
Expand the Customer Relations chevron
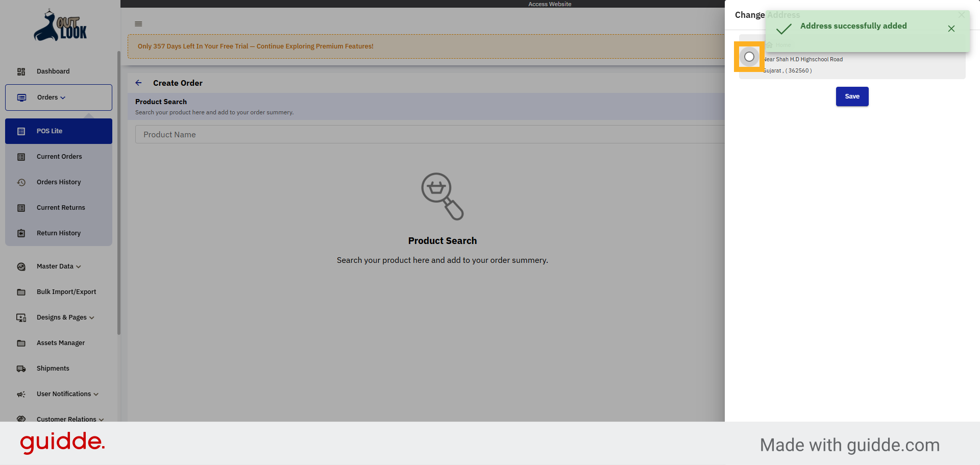pos(101,420)
